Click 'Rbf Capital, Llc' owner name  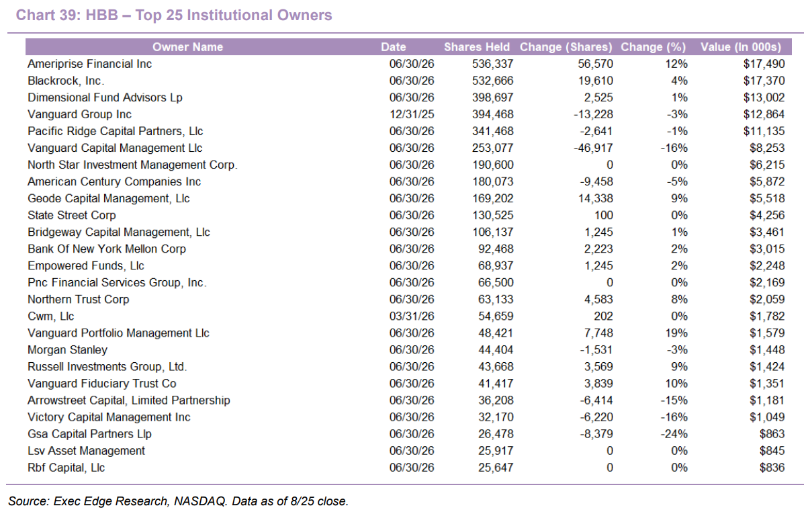coord(66,467)
